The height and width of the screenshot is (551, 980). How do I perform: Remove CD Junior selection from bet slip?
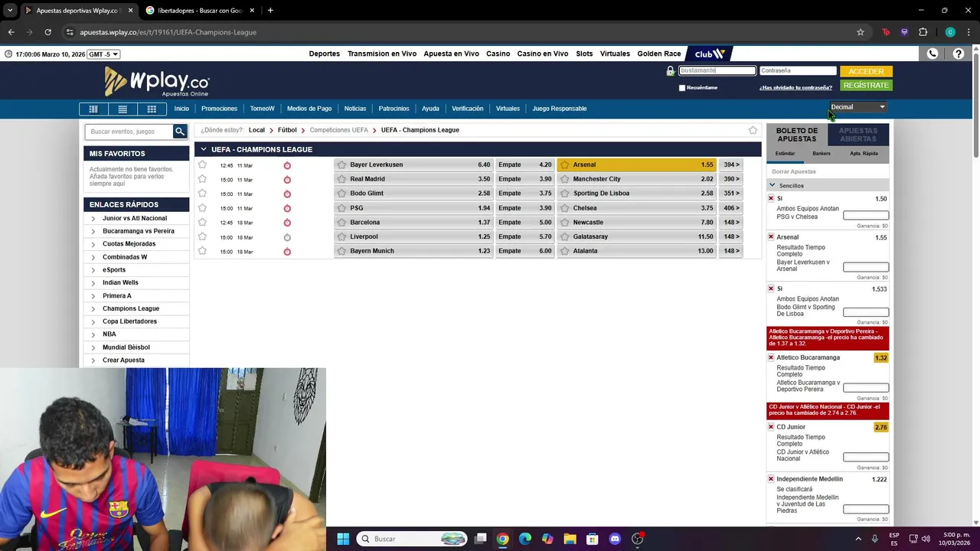[x=771, y=427]
